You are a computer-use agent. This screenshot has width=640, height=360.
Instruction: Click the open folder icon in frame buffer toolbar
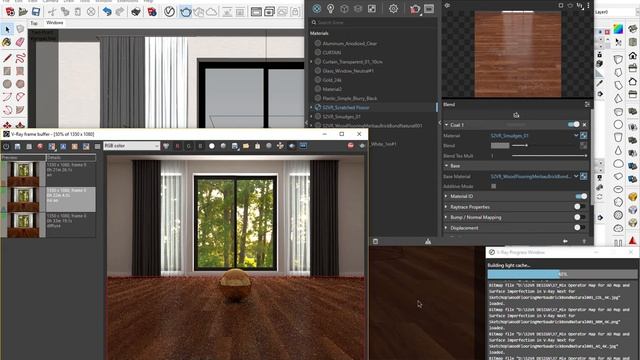pos(246,146)
